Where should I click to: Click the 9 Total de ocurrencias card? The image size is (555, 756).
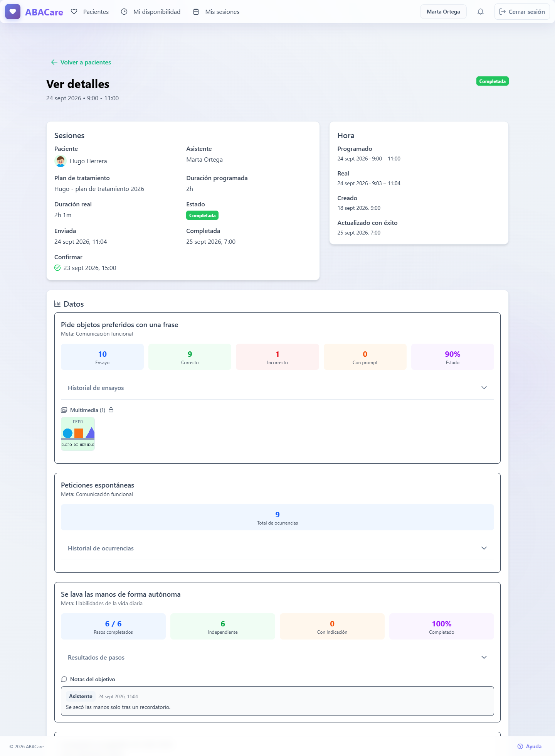pyautogui.click(x=277, y=517)
